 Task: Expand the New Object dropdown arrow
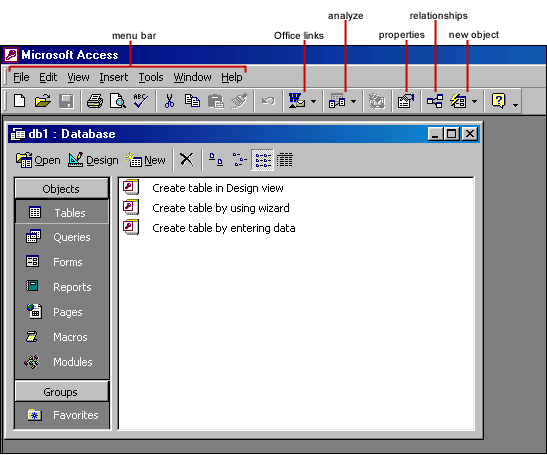tap(474, 102)
